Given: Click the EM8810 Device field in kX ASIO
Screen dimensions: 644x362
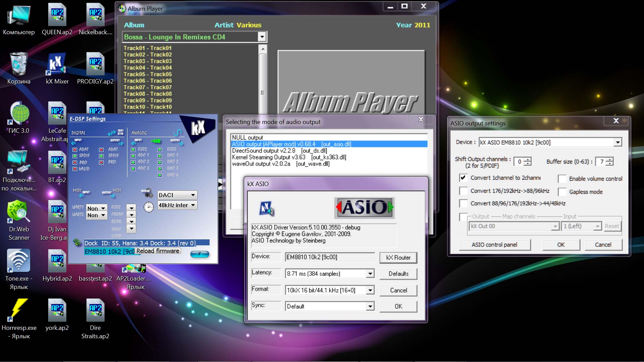Looking at the screenshot, I should [x=330, y=257].
